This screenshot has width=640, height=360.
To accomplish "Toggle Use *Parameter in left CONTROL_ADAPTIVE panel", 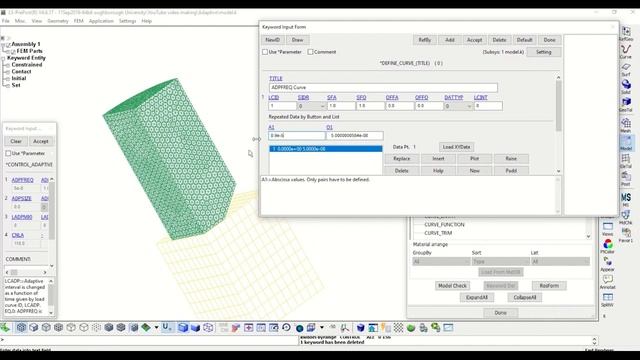I will [x=8, y=153].
